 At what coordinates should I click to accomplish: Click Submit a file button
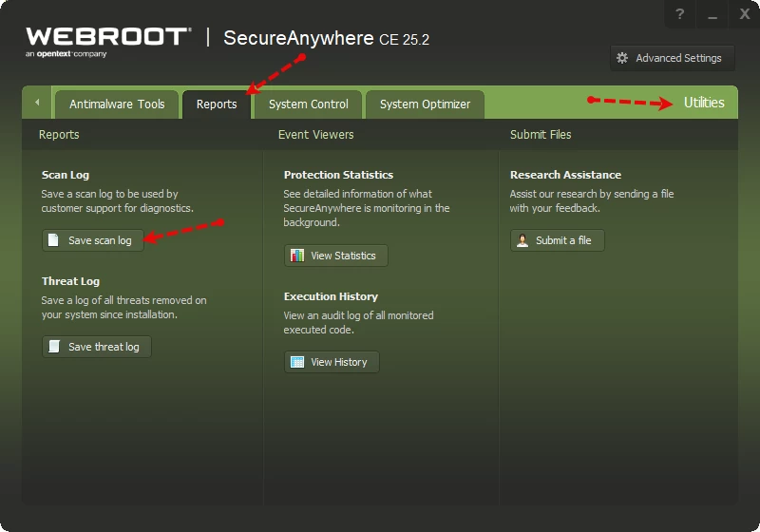tap(558, 240)
